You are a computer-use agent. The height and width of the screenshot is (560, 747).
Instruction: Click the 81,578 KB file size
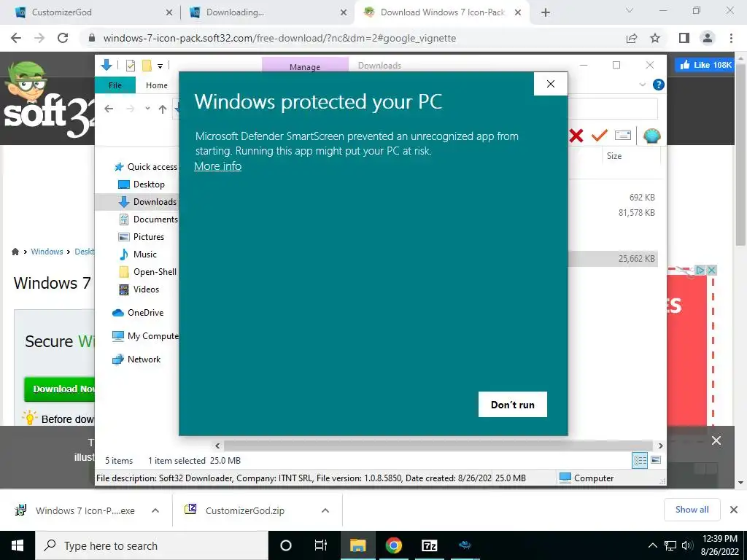(636, 213)
